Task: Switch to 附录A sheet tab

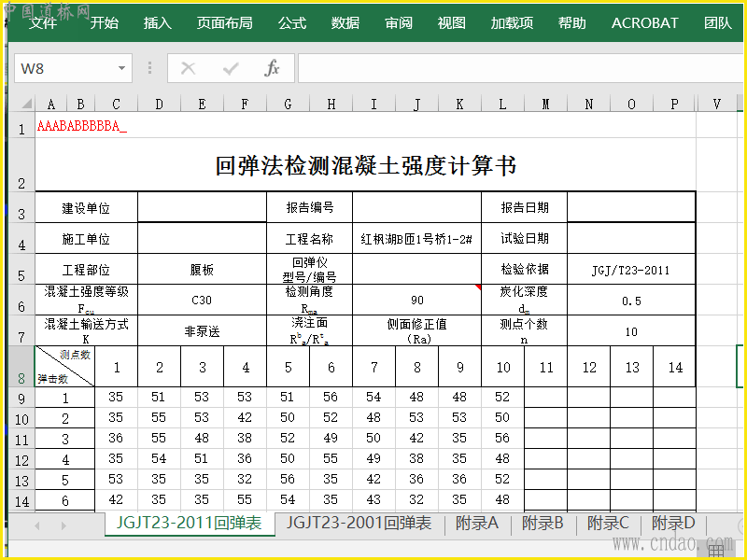Action: pos(477,524)
